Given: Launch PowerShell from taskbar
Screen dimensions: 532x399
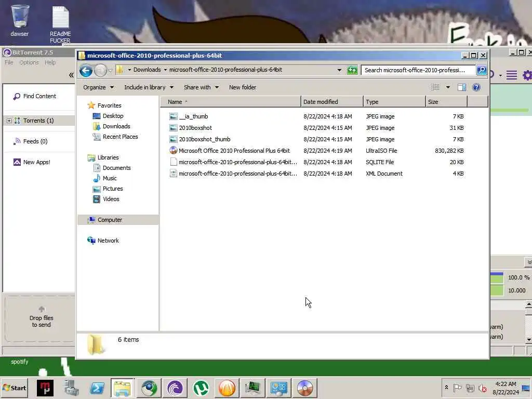Looking at the screenshot, I should click(97, 388).
